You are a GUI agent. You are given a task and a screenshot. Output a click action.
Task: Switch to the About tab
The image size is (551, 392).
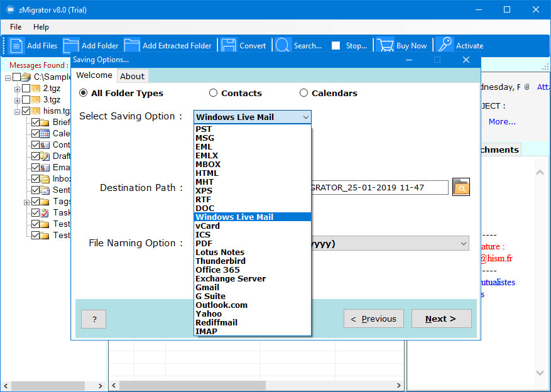(x=132, y=76)
